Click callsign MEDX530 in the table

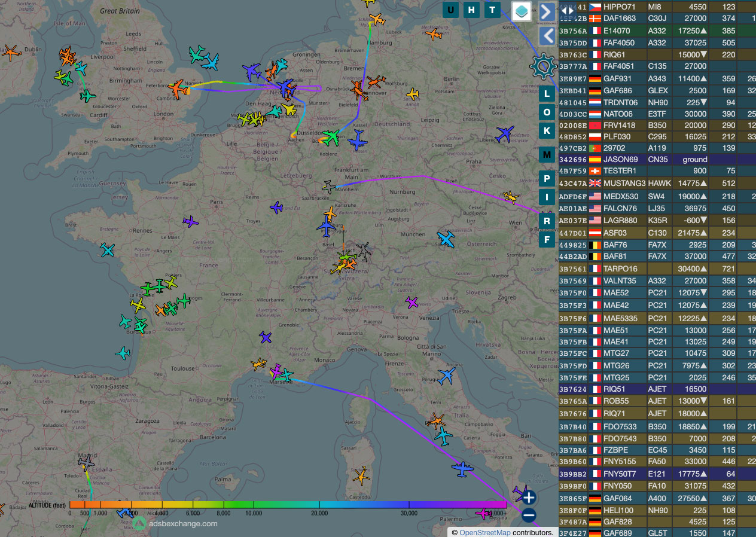(621, 197)
